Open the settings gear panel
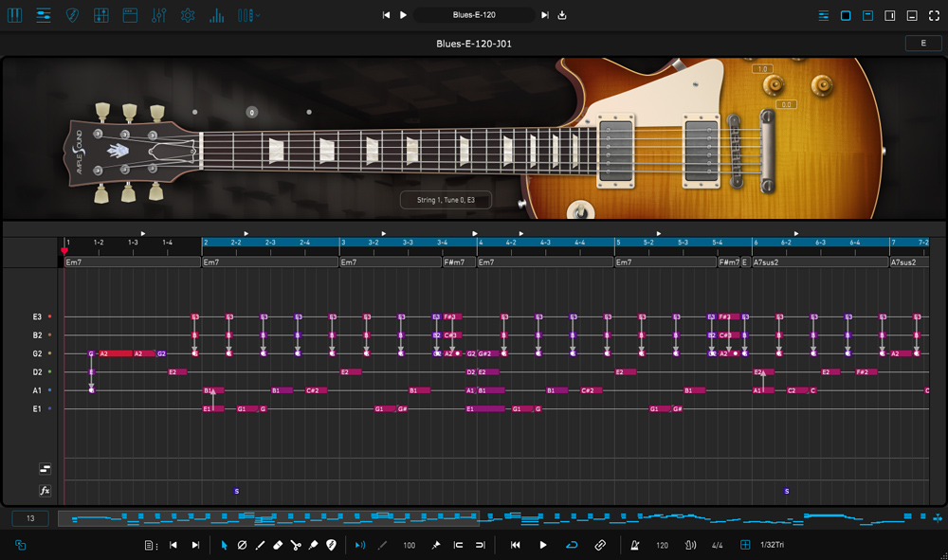 pyautogui.click(x=188, y=15)
